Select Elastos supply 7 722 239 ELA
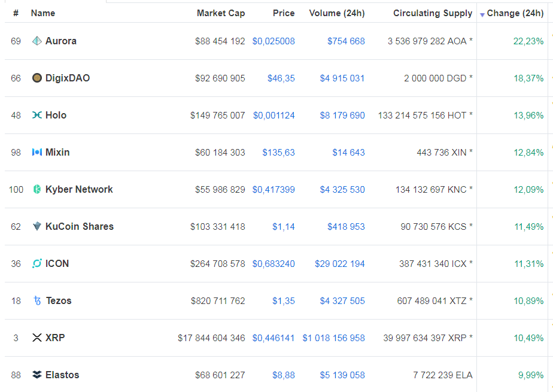 click(443, 375)
